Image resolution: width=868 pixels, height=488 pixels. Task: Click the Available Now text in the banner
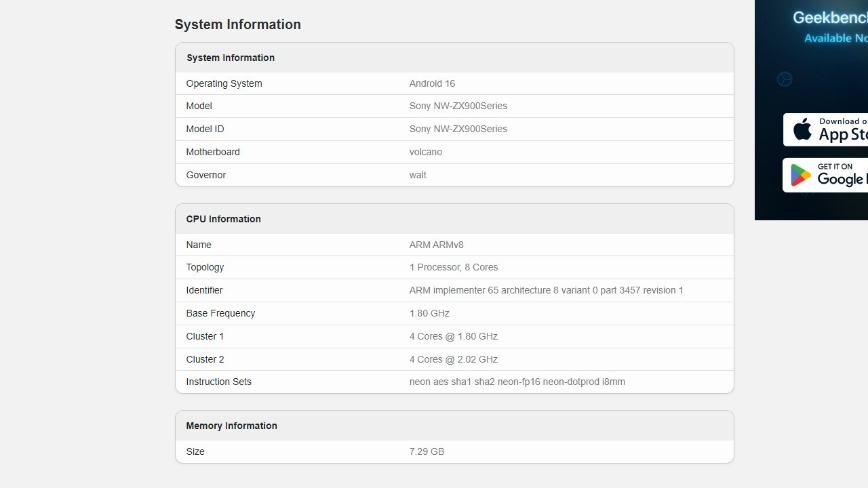[835, 38]
